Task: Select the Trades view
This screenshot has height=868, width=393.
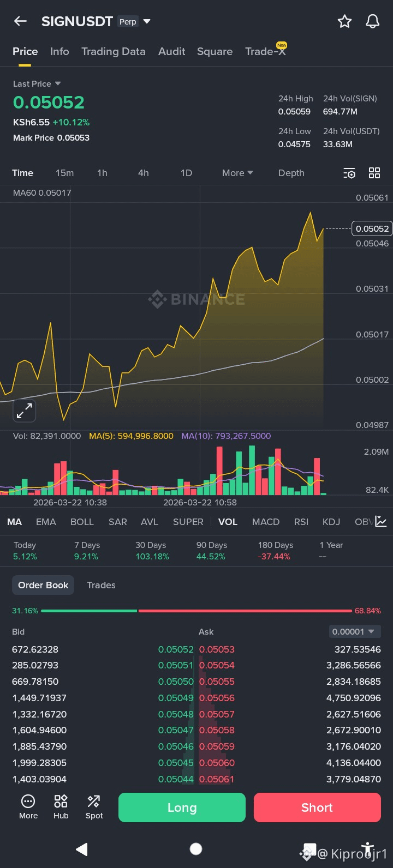Action: (x=101, y=585)
